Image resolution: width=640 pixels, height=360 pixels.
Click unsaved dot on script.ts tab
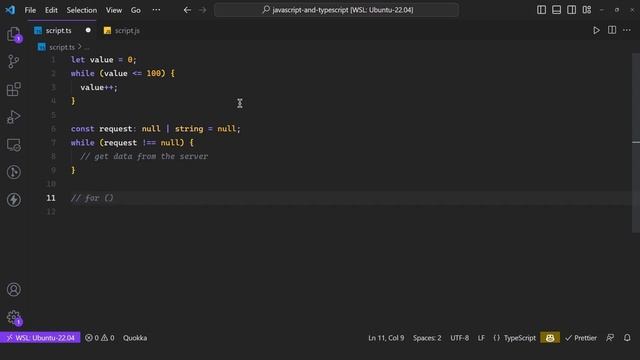(88, 30)
